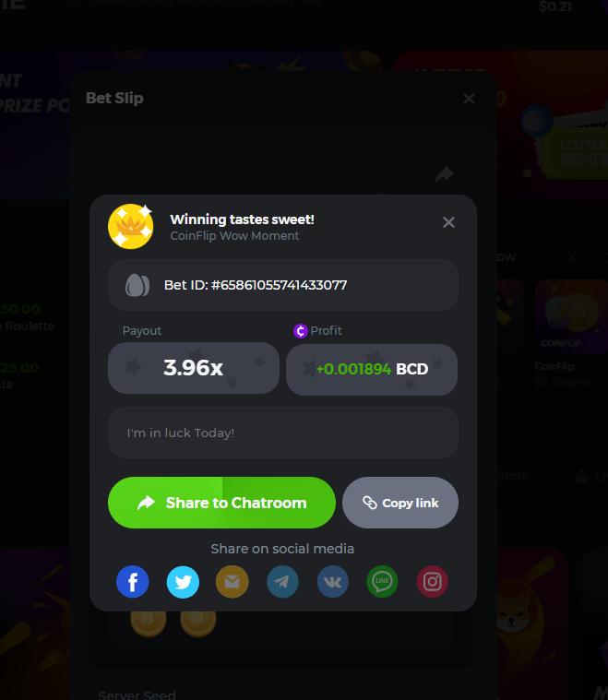Screen dimensions: 608x700
Task: Share win on Facebook
Action: 132,582
